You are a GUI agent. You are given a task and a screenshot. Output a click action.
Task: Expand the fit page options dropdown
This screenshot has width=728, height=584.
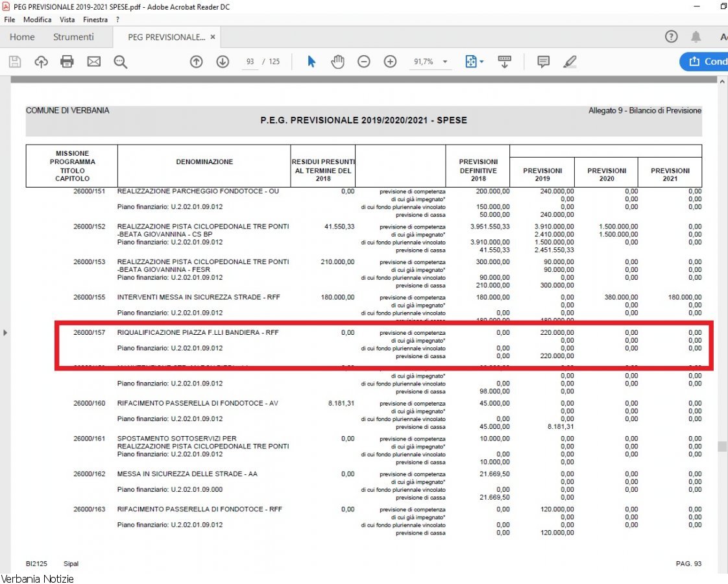(x=481, y=62)
